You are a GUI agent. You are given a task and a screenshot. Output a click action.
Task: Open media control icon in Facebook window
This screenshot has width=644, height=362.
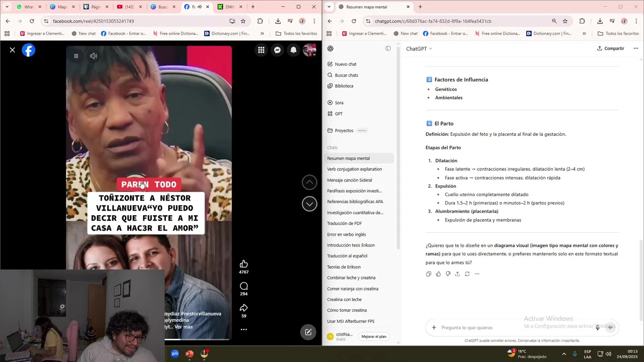point(290,21)
